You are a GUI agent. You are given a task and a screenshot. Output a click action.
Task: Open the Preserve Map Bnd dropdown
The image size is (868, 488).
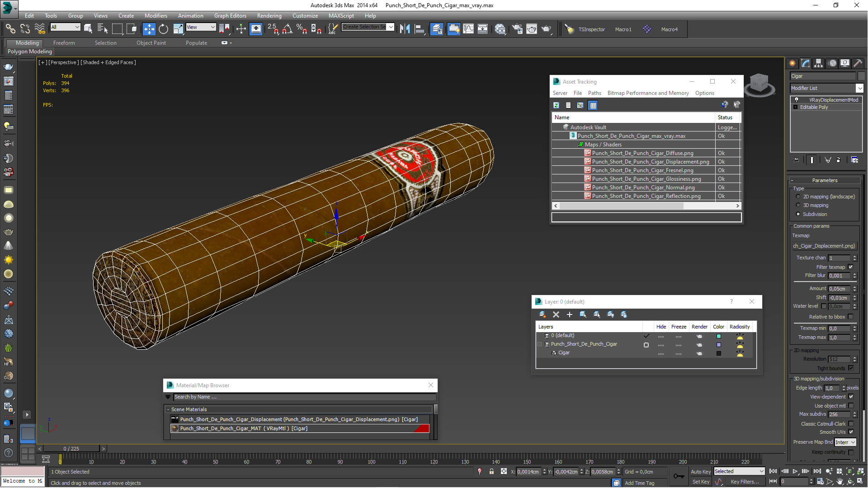845,442
